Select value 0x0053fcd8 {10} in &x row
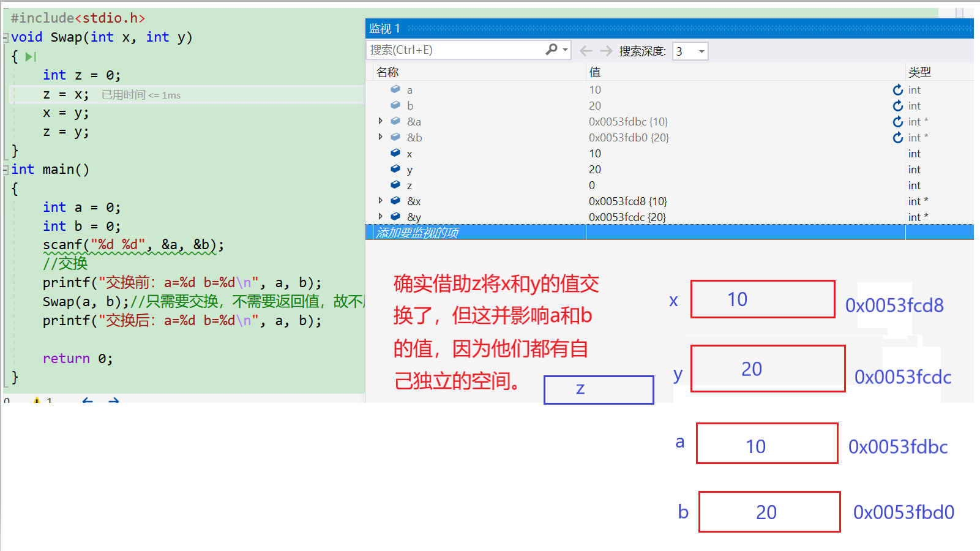 [627, 201]
